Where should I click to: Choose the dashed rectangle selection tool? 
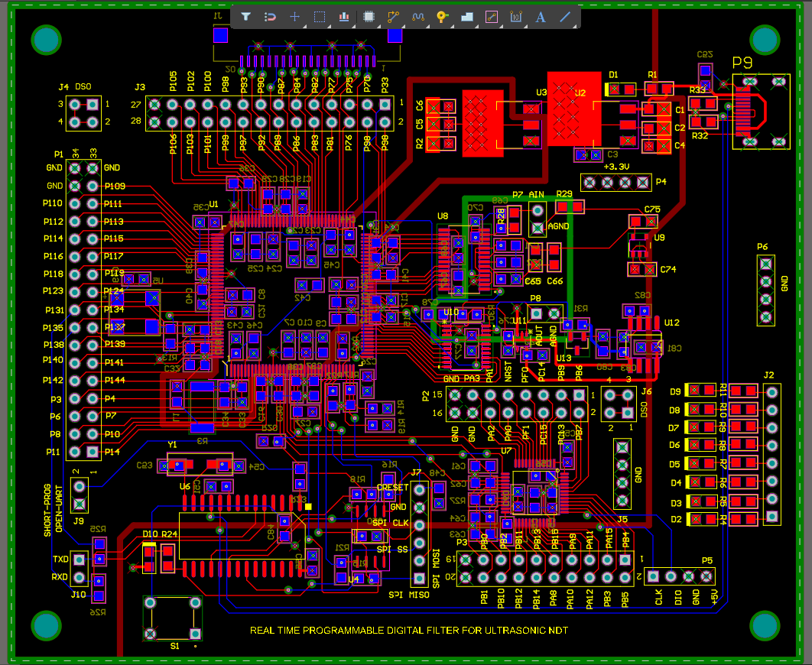coord(320,16)
